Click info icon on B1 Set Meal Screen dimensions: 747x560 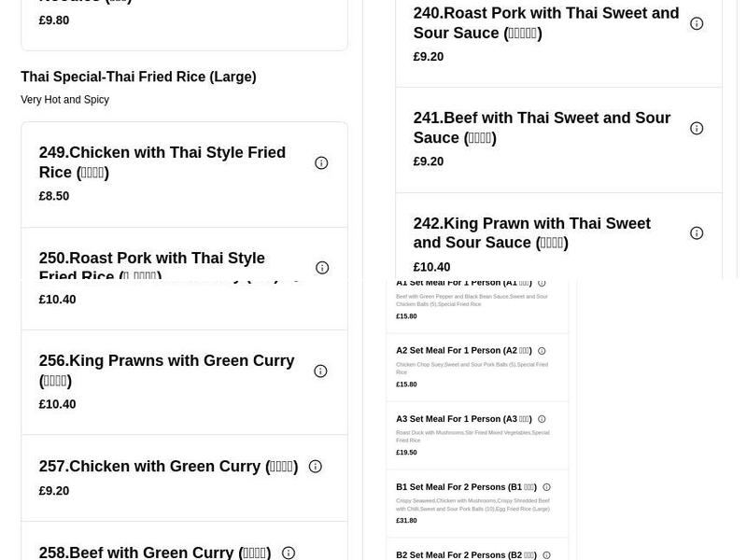pos(546,486)
